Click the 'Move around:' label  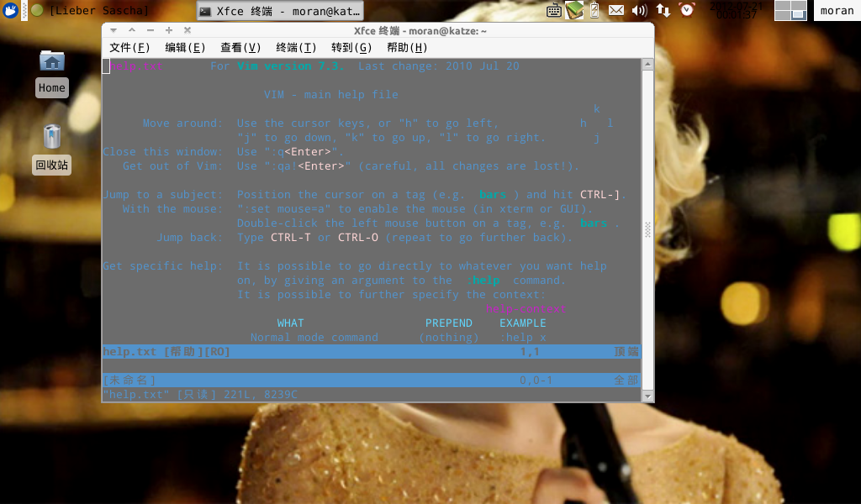(182, 123)
